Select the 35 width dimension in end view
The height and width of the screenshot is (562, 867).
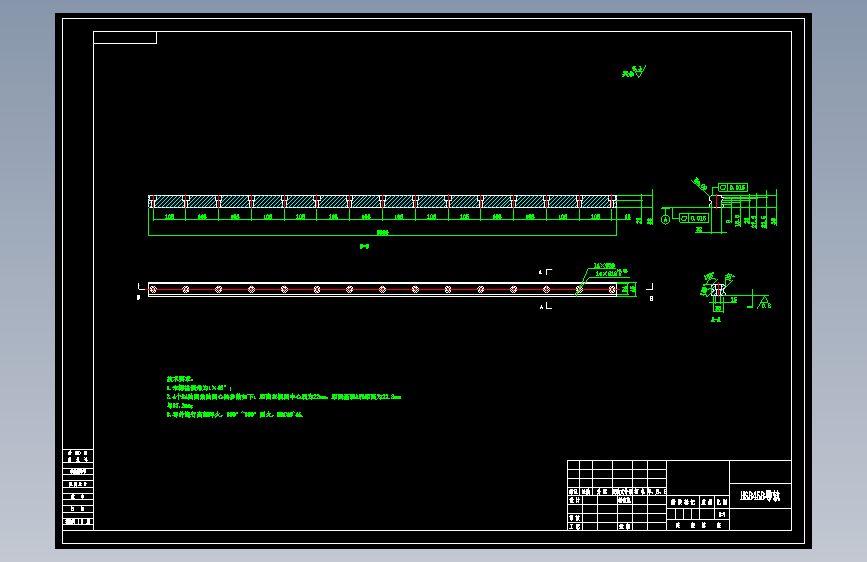click(x=699, y=230)
